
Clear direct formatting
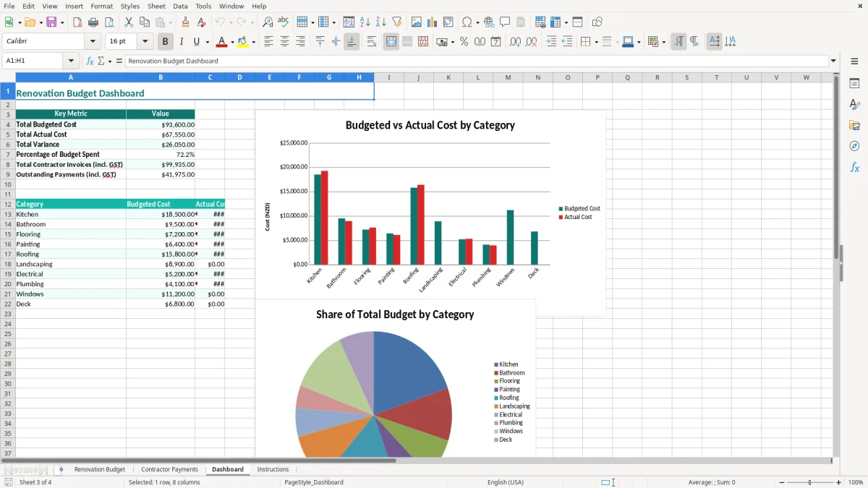201,22
